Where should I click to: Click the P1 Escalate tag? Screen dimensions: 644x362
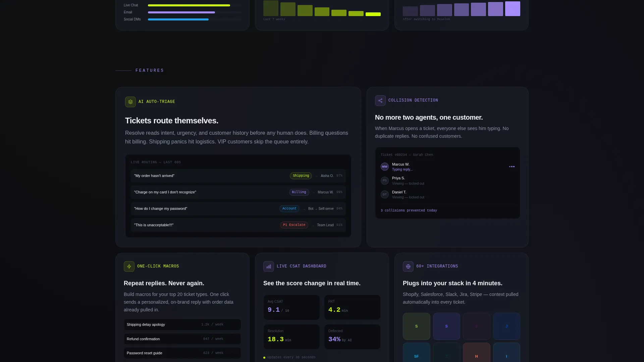294,225
